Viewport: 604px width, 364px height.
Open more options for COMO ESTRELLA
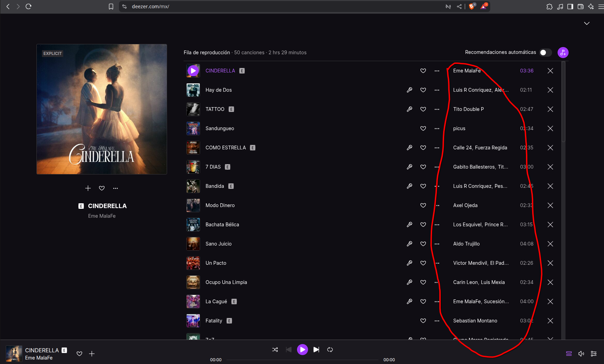pos(437,148)
